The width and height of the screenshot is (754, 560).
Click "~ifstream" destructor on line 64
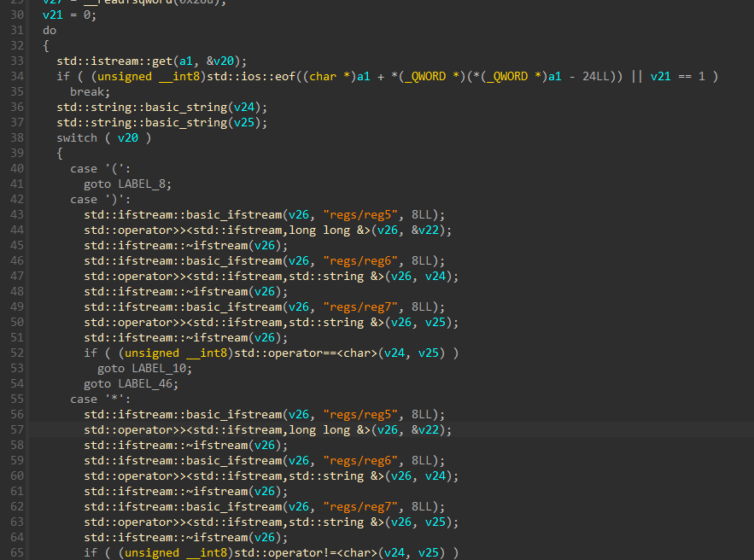pos(216,538)
